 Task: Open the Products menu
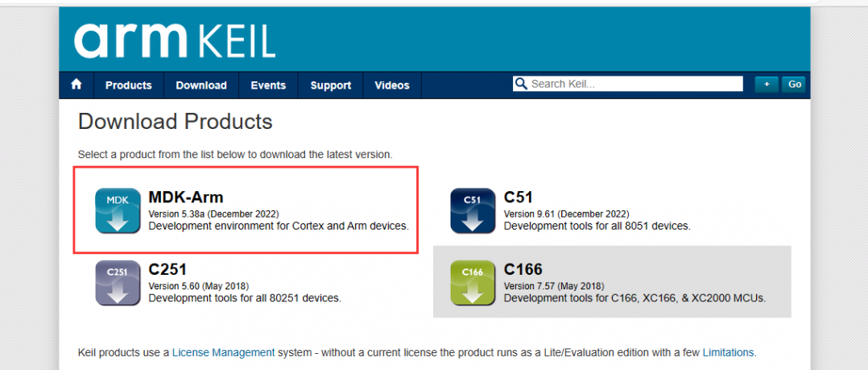pyautogui.click(x=129, y=85)
